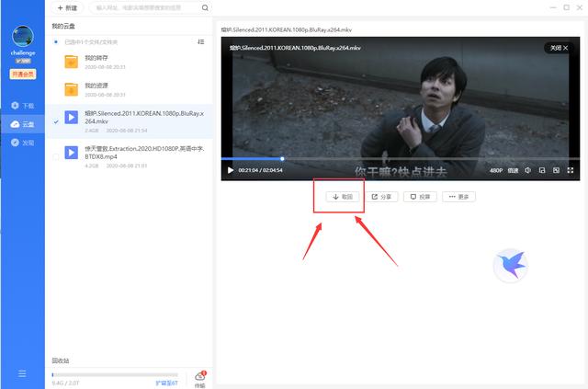Uncheck the Silenced.2011 mkv file checkbox
Image resolution: width=588 pixels, height=389 pixels.
click(x=56, y=120)
